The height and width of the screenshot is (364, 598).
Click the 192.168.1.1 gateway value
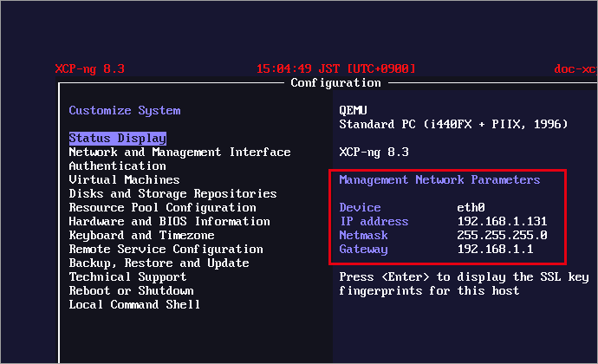click(495, 249)
